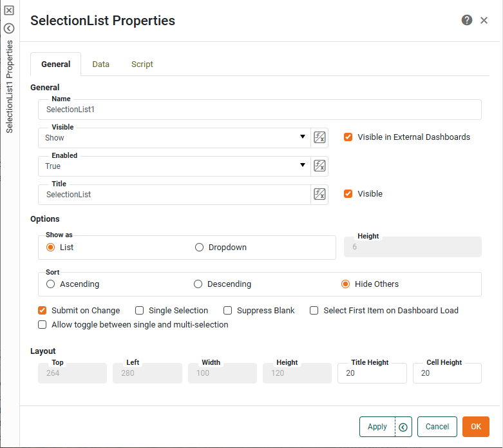Open the Visible dropdown showing Show
503x448 pixels.
click(x=175, y=138)
